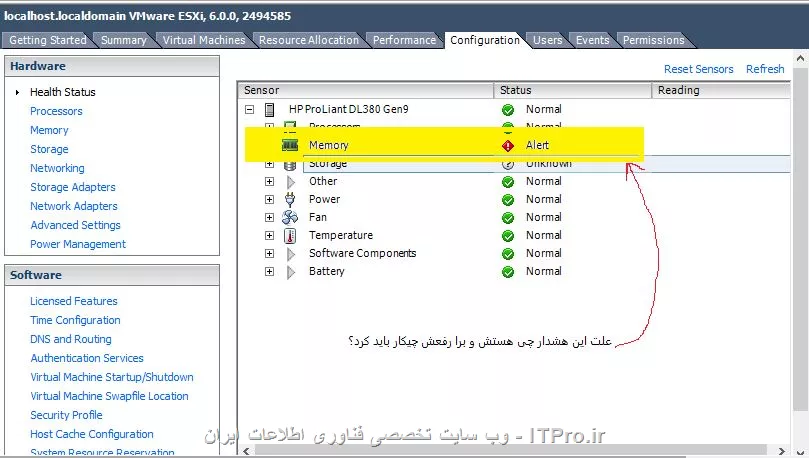The width and height of the screenshot is (809, 458).
Task: Click the Reading column header
Action: click(721, 90)
